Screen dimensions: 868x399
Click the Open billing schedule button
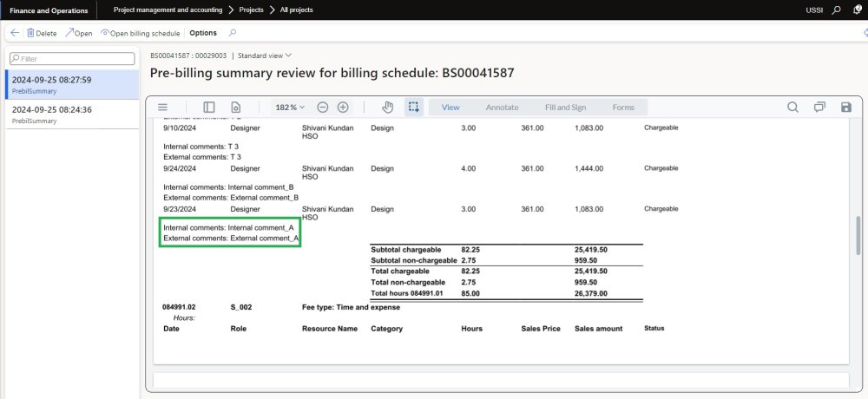click(x=141, y=33)
